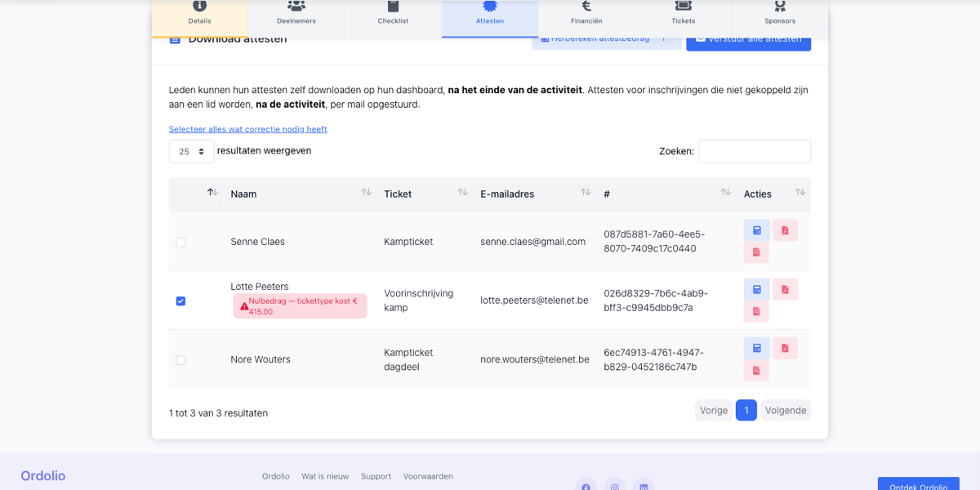Sort table by Naam column arrows
The height and width of the screenshot is (490, 980).
[366, 193]
